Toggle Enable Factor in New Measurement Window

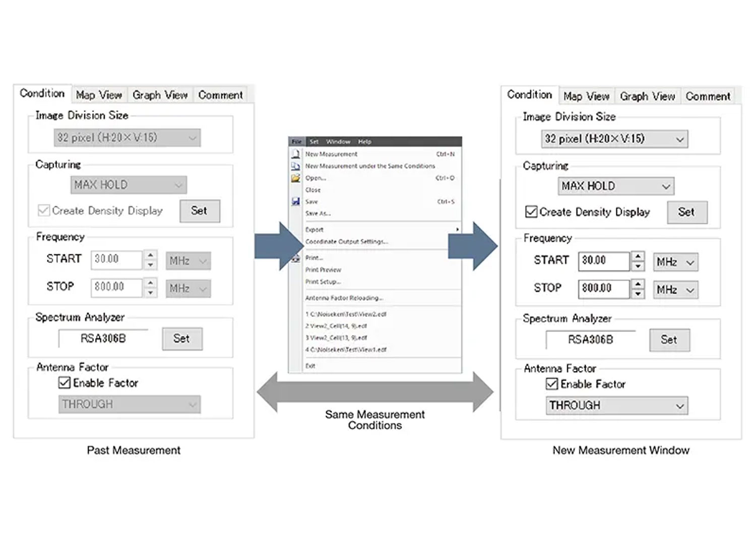coord(552,384)
